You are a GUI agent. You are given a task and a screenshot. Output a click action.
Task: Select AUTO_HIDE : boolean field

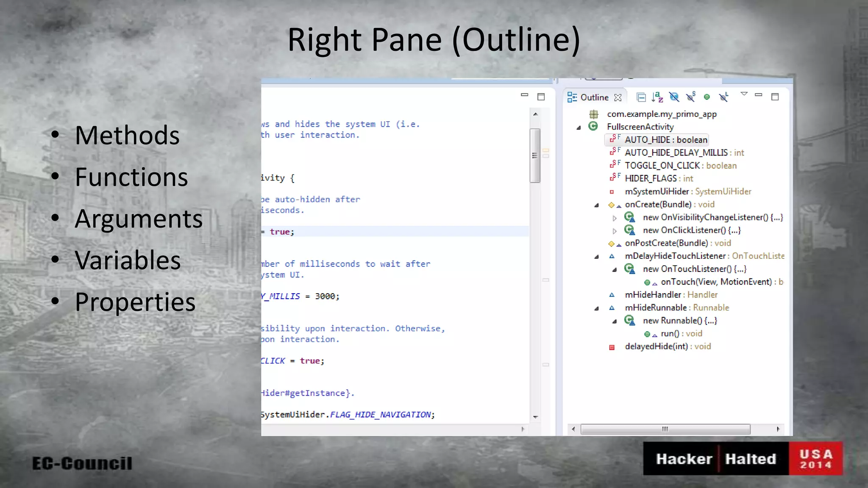pos(666,140)
